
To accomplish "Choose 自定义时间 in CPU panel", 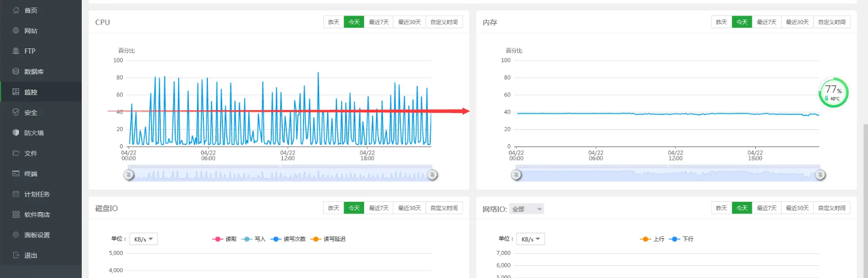I will coord(444,22).
